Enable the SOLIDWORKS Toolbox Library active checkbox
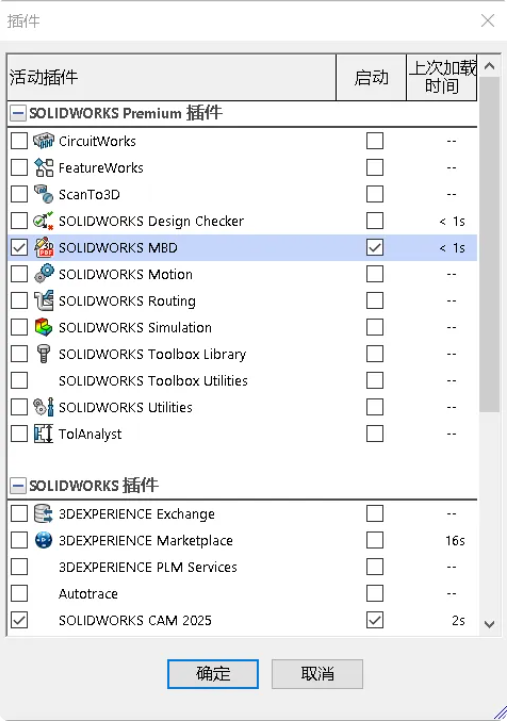This screenshot has height=722, width=508. pos(19,354)
